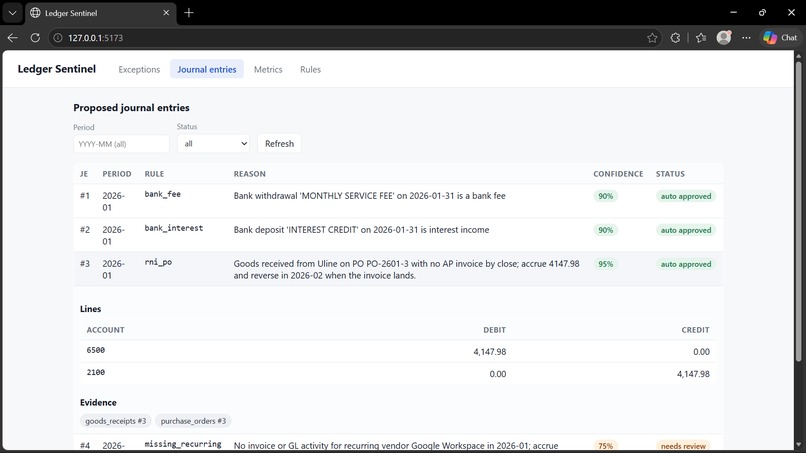The width and height of the screenshot is (806, 453).
Task: Collapse journal entry #3 rni_po row
Action: click(398, 269)
